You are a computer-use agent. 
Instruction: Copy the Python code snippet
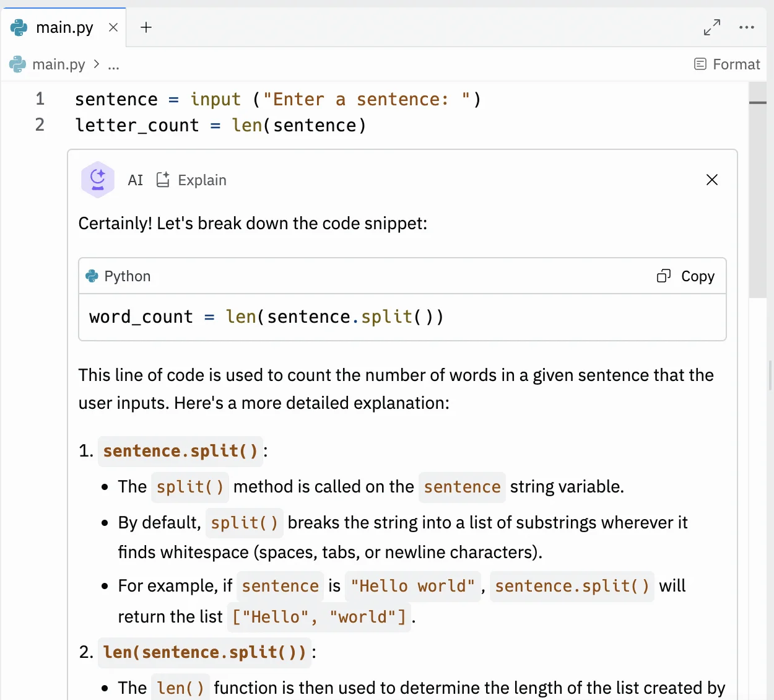685,276
